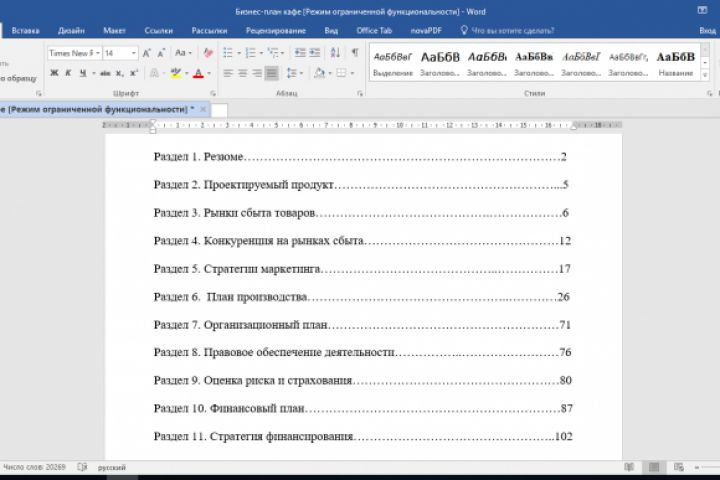720x480 pixels.
Task: Apply superscript formatting
Action: click(134, 73)
